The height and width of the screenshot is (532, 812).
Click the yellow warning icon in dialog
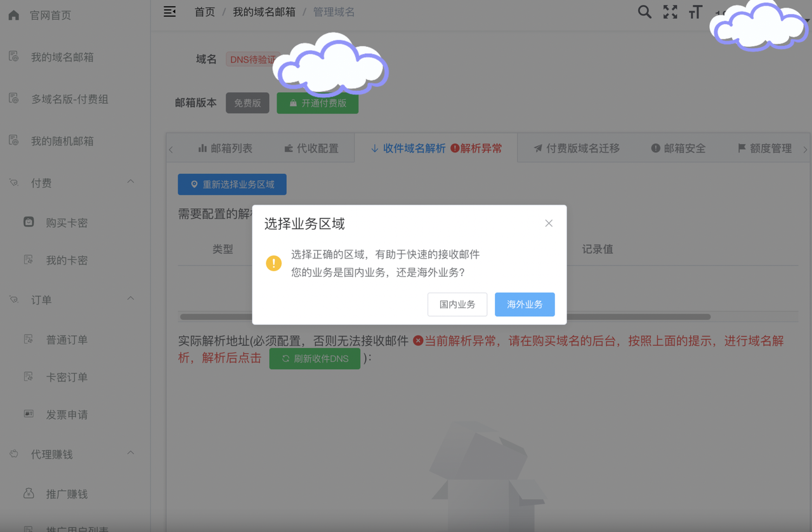(x=273, y=263)
